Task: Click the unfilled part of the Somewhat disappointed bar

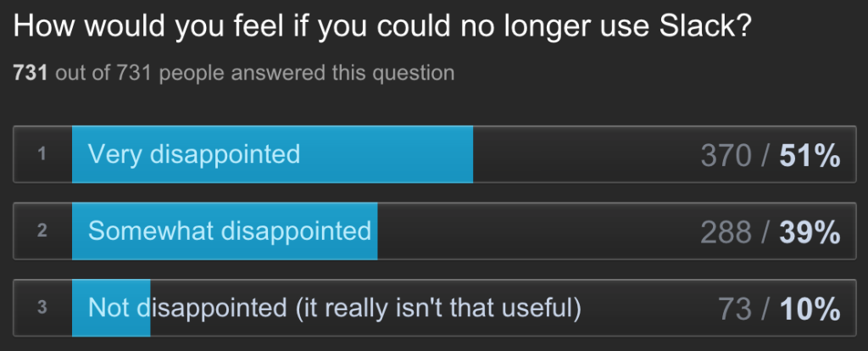Action: (534, 231)
